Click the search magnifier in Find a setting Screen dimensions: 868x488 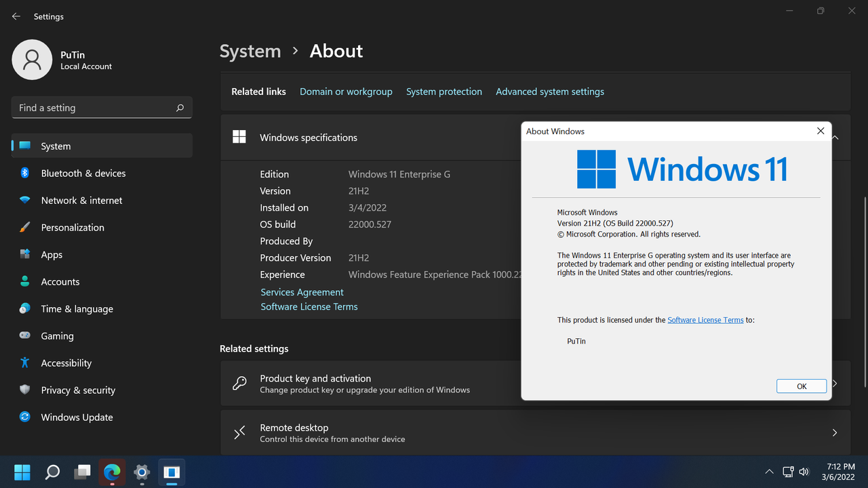pos(180,108)
